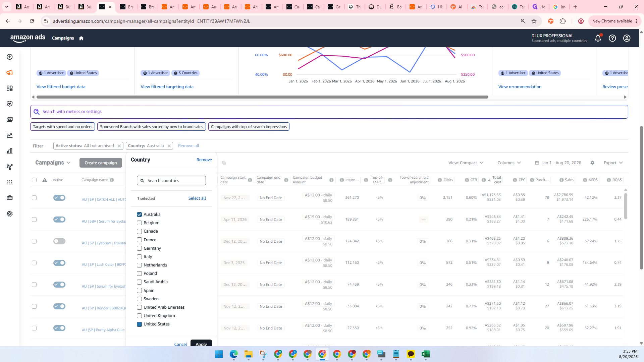Click the Search countries input field
This screenshot has height=362, width=644.
pyautogui.click(x=171, y=181)
